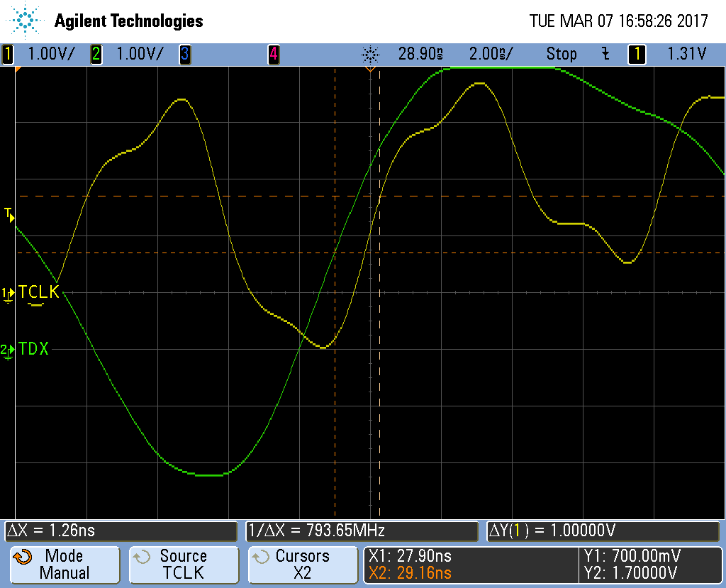Click the Agilent Technologies starburst logo

26,21
